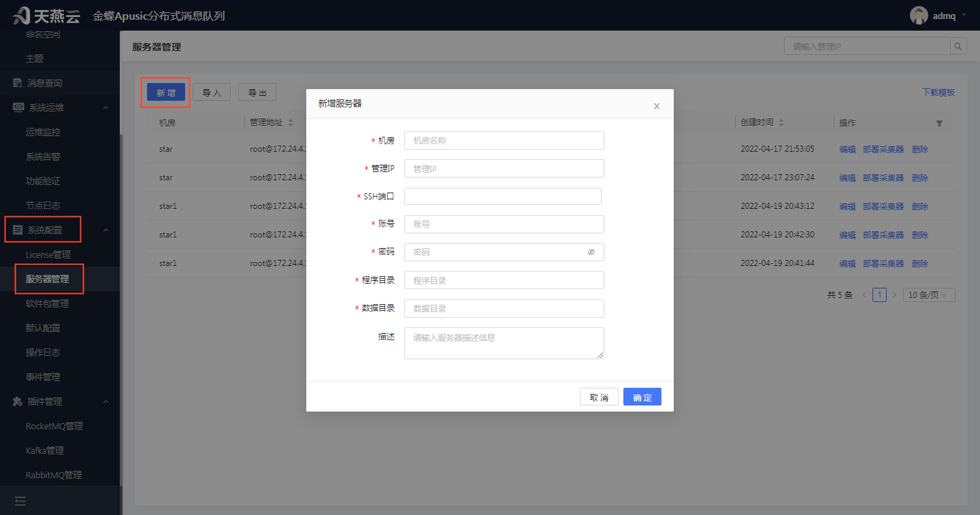Image resolution: width=980 pixels, height=515 pixels.
Task: Confirm with the 确定 button
Action: 642,397
